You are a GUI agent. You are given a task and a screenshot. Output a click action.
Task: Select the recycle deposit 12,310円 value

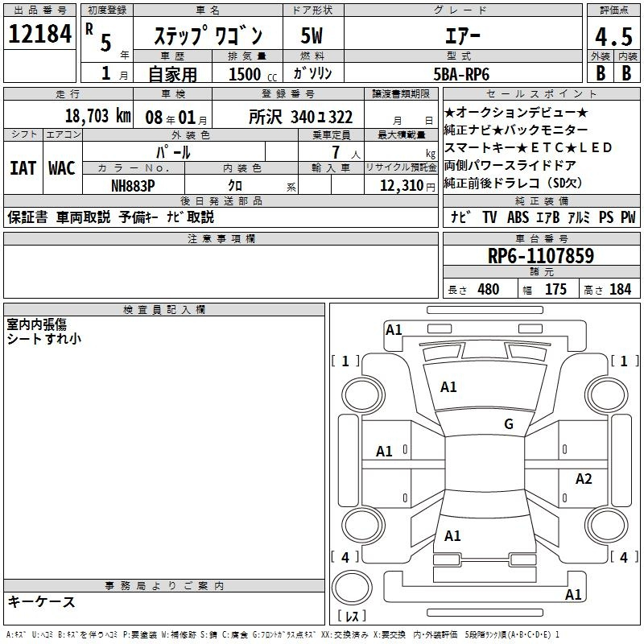pyautogui.click(x=401, y=185)
